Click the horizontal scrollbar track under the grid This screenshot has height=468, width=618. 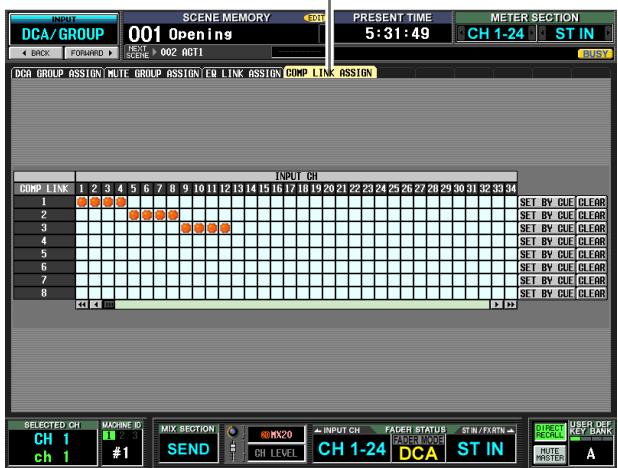pos(302,304)
